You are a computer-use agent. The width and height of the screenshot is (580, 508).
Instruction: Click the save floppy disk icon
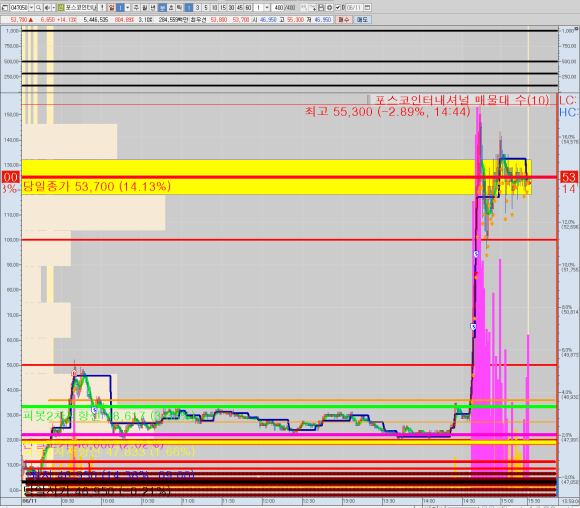tap(321, 7)
